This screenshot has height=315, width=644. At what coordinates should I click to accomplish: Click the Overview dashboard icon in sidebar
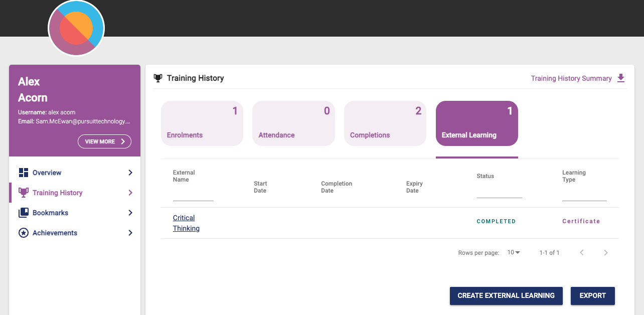tap(24, 173)
